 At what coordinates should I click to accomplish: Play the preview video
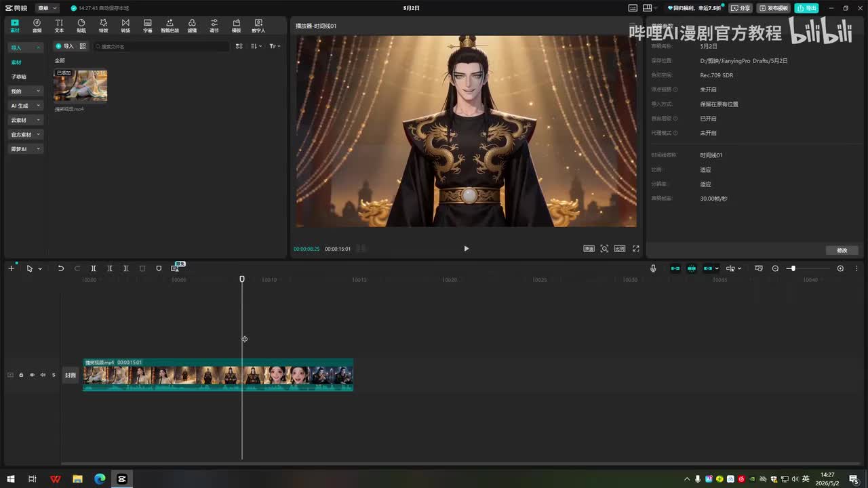[466, 249]
